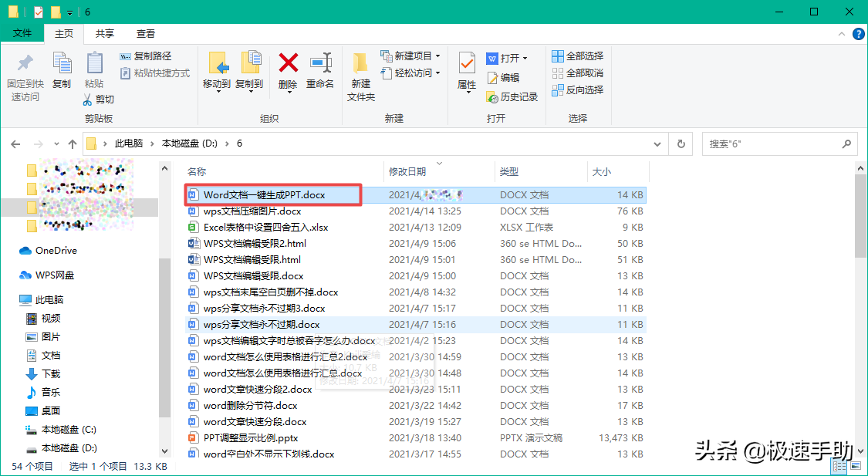This screenshot has height=476, width=868.
Task: Click the Rename (重命名) icon
Action: pos(320,63)
